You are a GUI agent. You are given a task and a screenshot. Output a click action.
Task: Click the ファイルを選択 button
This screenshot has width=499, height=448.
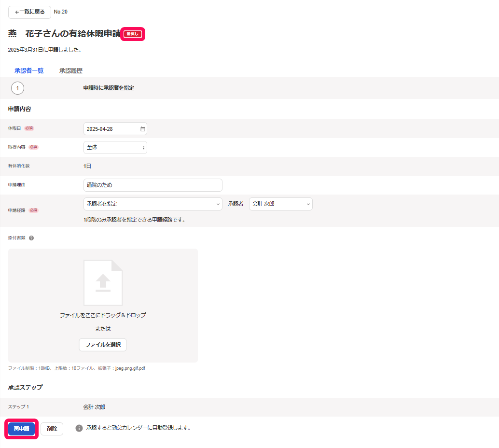click(x=103, y=345)
